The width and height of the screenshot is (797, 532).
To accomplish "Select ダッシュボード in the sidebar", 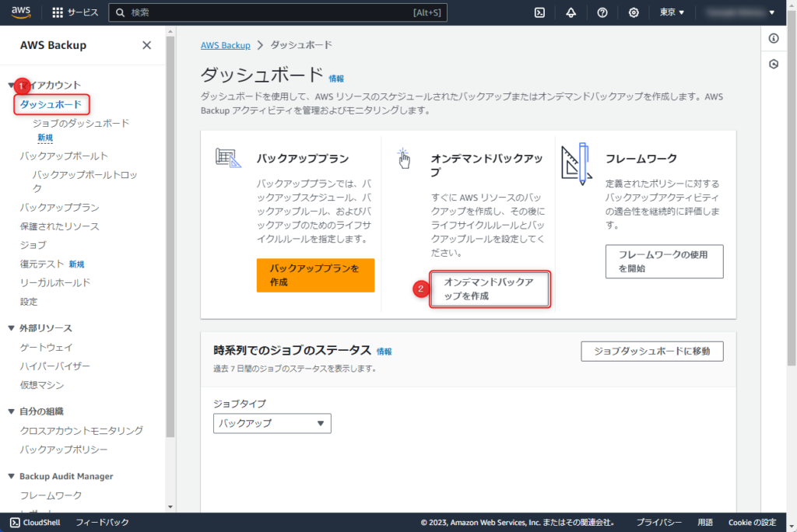I will click(x=51, y=104).
